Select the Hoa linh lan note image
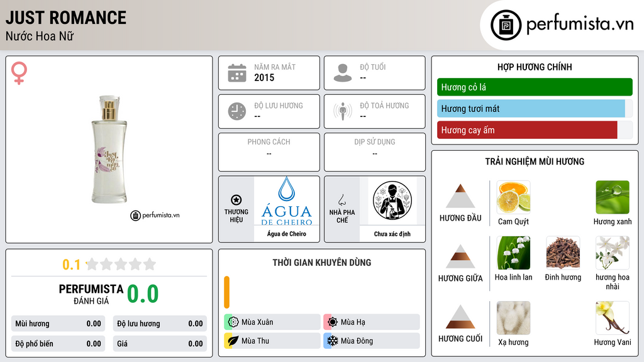The height and width of the screenshot is (362, 644). pos(513,253)
